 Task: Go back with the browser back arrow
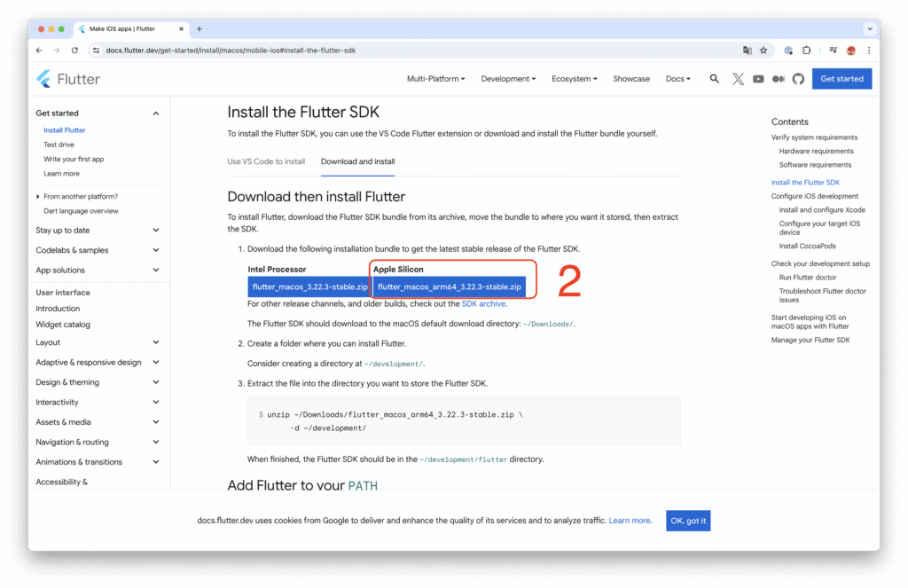39,51
